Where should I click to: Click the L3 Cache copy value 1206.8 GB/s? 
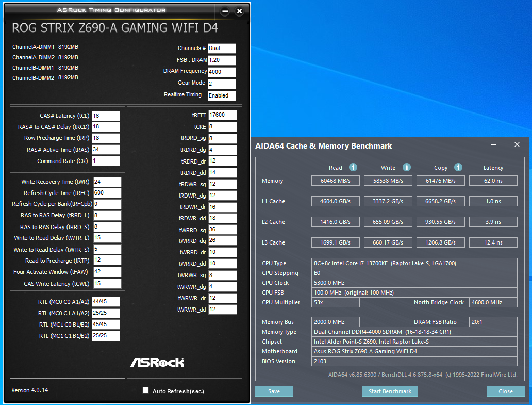[x=441, y=242]
